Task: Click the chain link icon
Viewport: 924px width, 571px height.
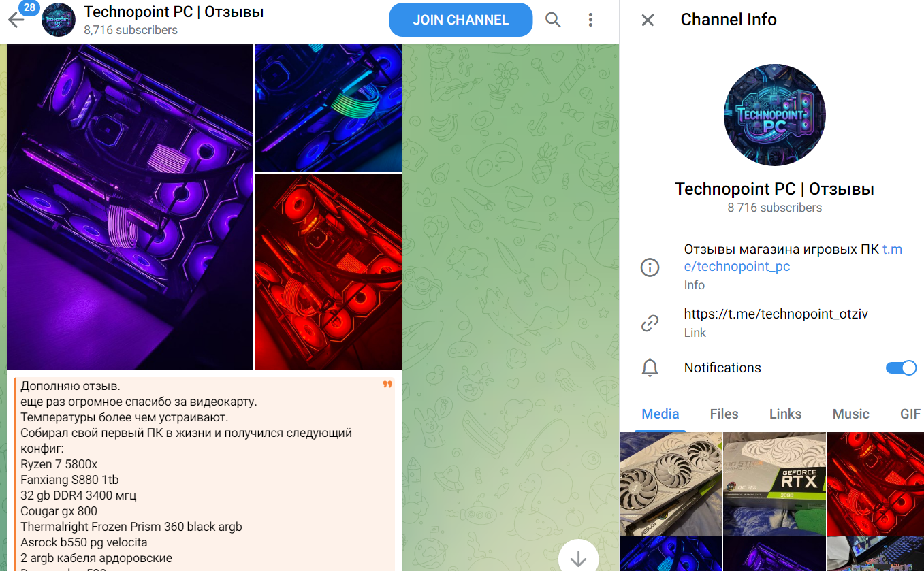Action: click(x=650, y=323)
